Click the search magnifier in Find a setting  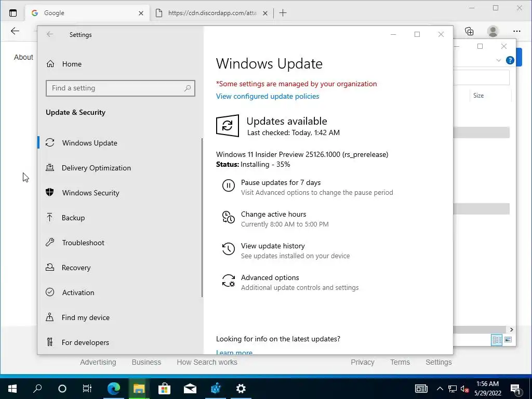(187, 88)
